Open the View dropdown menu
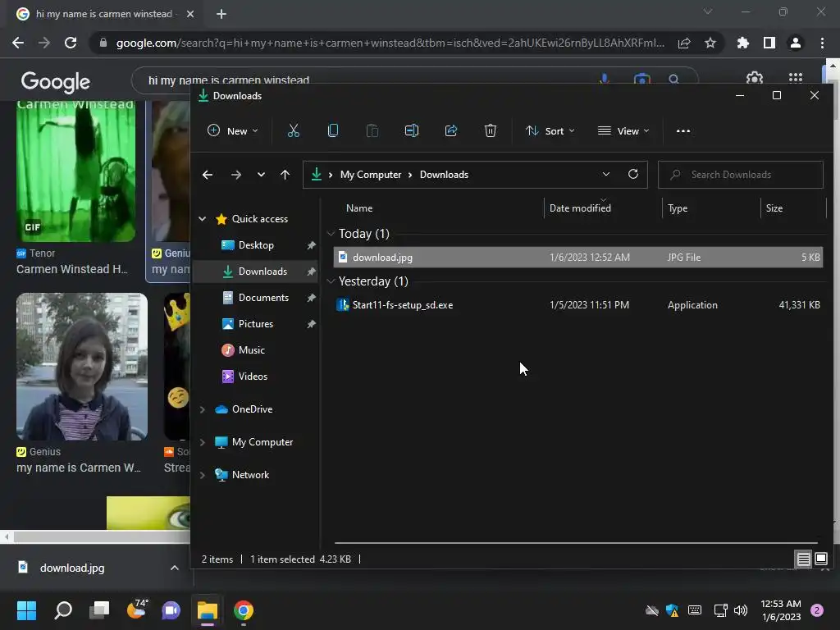The image size is (840, 630). [623, 130]
